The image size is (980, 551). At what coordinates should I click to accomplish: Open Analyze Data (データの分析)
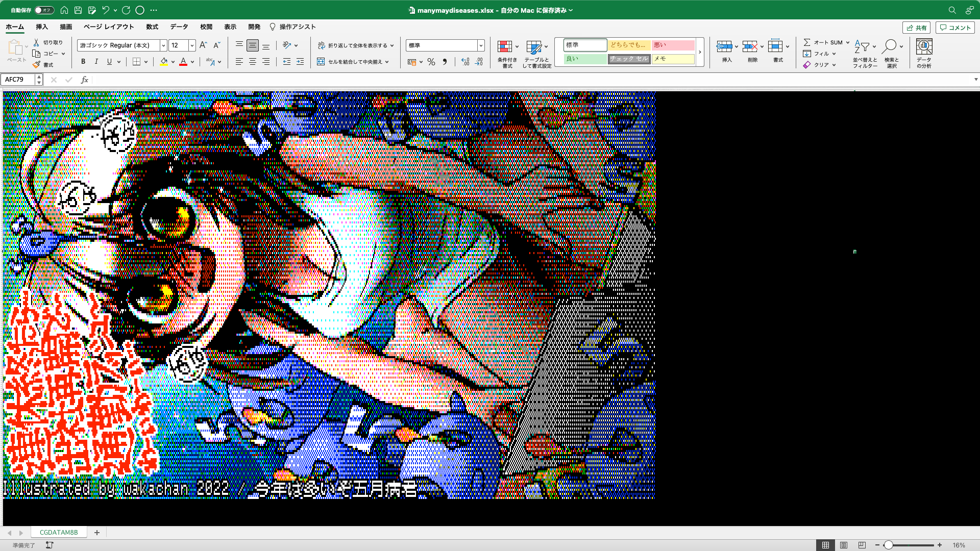point(924,54)
